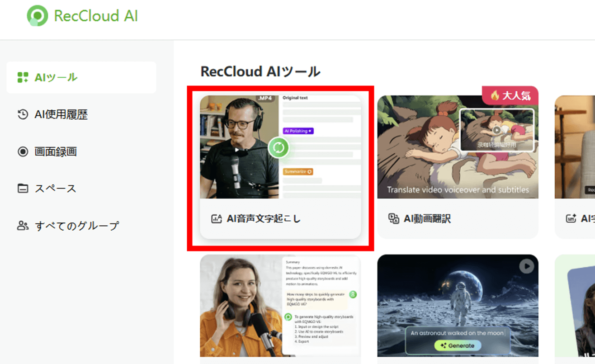This screenshot has height=364, width=595.
Task: Click the .MP4 label on transcription thumbnail
Action: (266, 99)
